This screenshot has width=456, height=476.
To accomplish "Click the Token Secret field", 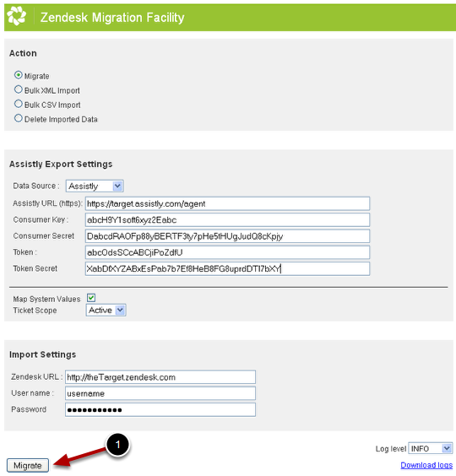I will [227, 268].
